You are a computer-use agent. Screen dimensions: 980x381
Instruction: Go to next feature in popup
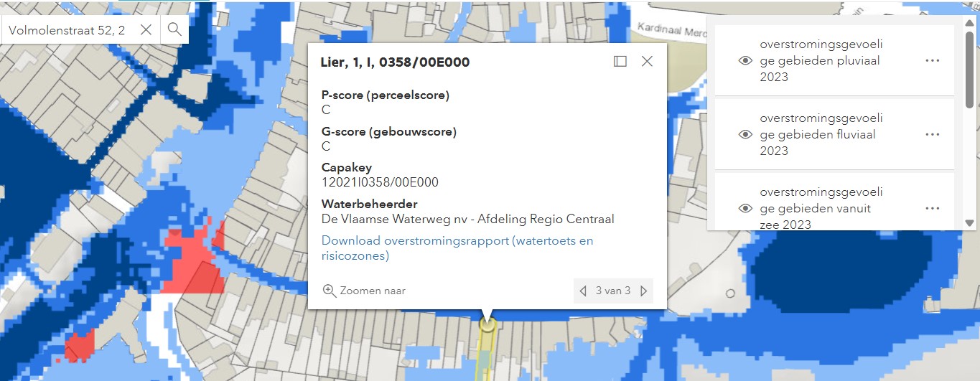pos(643,291)
